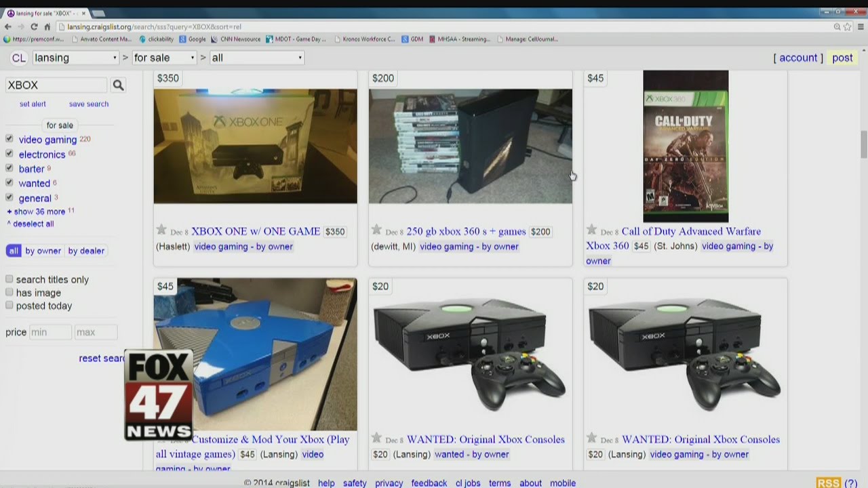Screen dimensions: 868x488
Task: Open the for sale section dropdown
Action: 164,58
